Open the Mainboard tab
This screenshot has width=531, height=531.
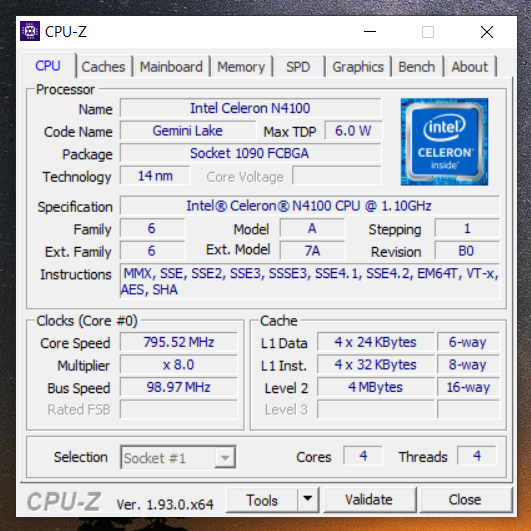pyautogui.click(x=171, y=67)
